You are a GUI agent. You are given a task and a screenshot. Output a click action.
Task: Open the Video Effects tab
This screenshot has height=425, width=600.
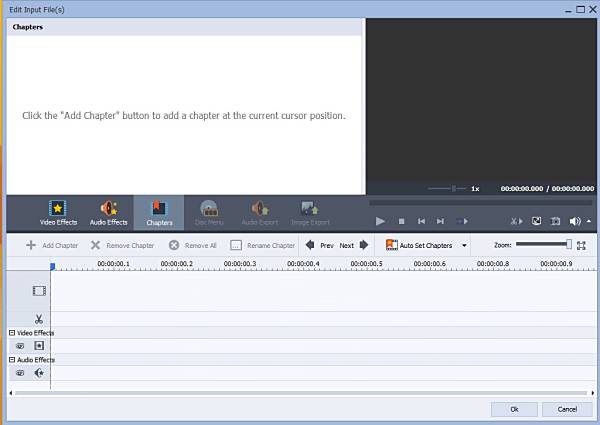coord(58,213)
